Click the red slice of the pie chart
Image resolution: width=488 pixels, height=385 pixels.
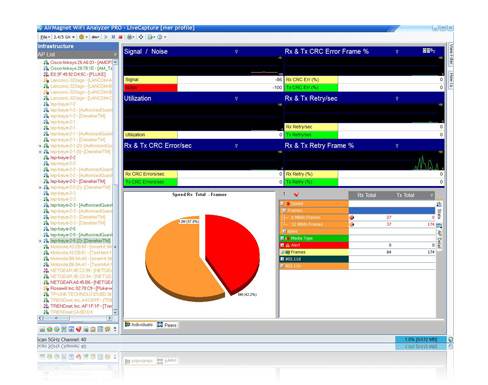click(x=233, y=253)
